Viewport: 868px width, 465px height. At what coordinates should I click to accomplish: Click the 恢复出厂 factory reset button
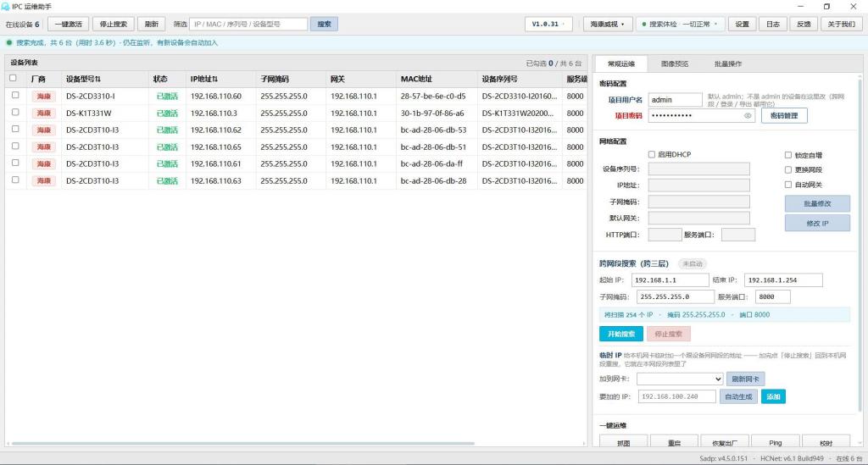coord(725,442)
